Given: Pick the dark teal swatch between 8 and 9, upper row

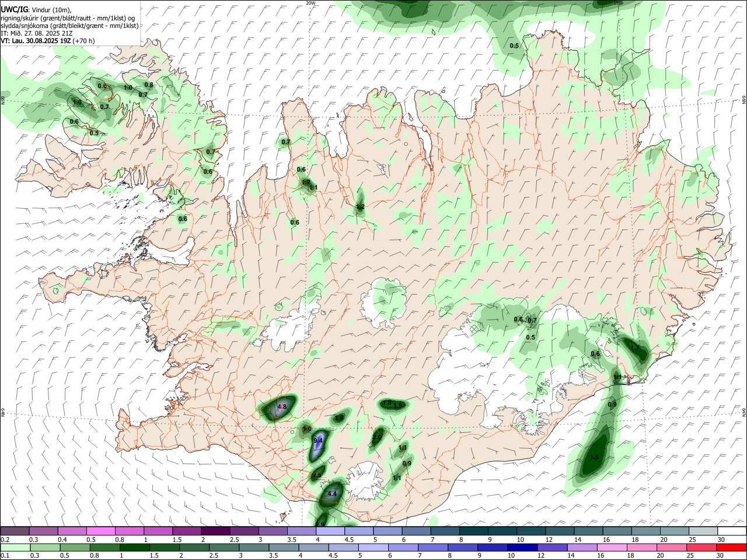Looking at the screenshot, I should click(x=474, y=531).
